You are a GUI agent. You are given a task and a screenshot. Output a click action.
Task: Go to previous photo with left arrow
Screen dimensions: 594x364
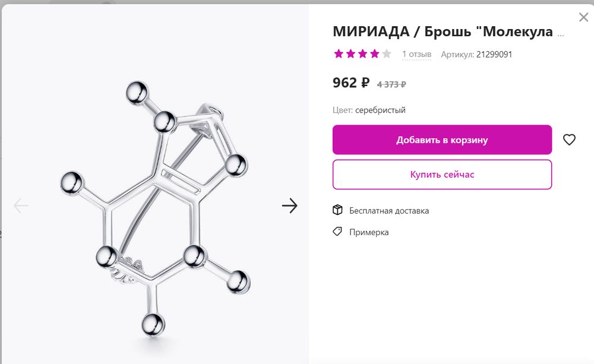click(x=20, y=206)
